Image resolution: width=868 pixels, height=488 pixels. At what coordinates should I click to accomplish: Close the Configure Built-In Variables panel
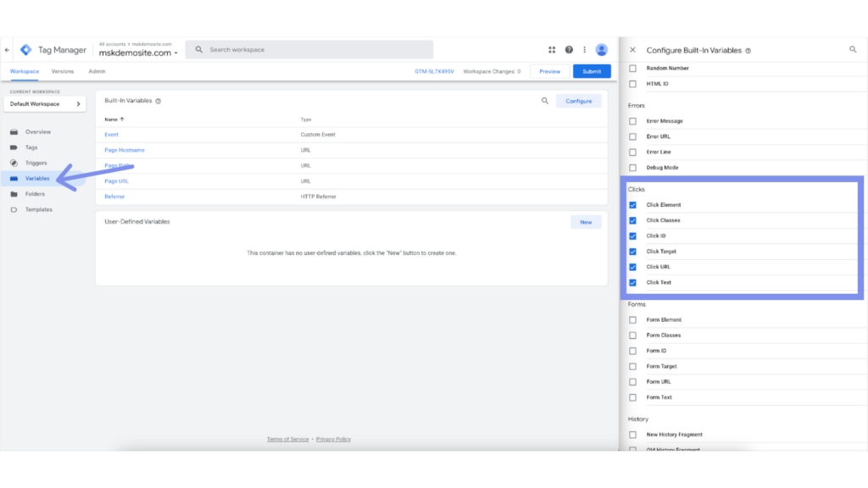[x=632, y=50]
